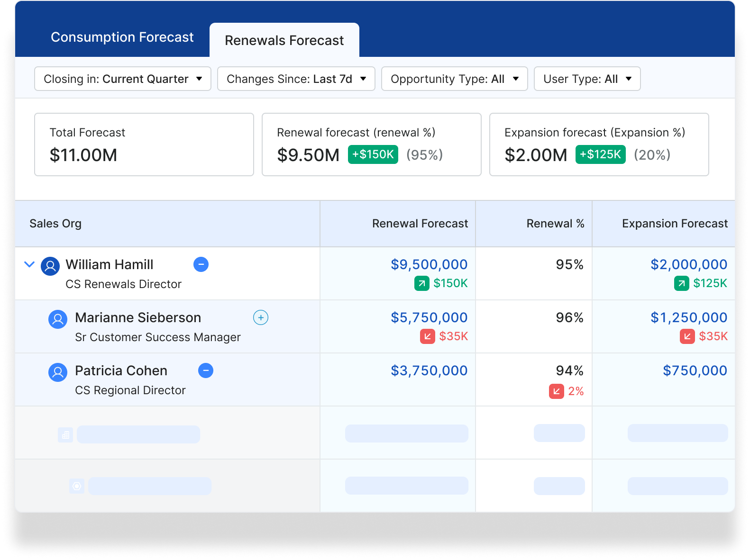The height and width of the screenshot is (560, 750).
Task: Click Patricia Cohen's avatar icon
Action: tap(58, 372)
